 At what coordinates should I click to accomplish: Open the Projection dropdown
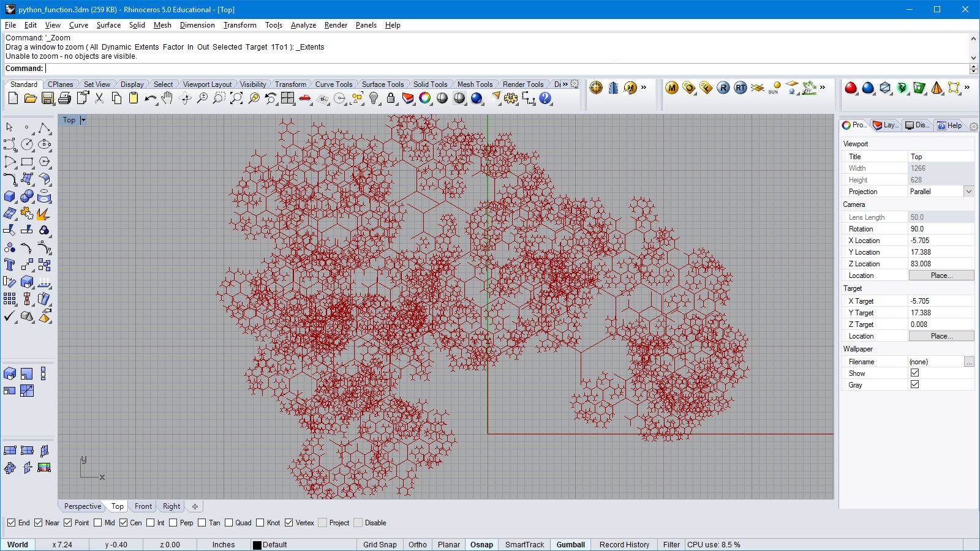coord(968,192)
